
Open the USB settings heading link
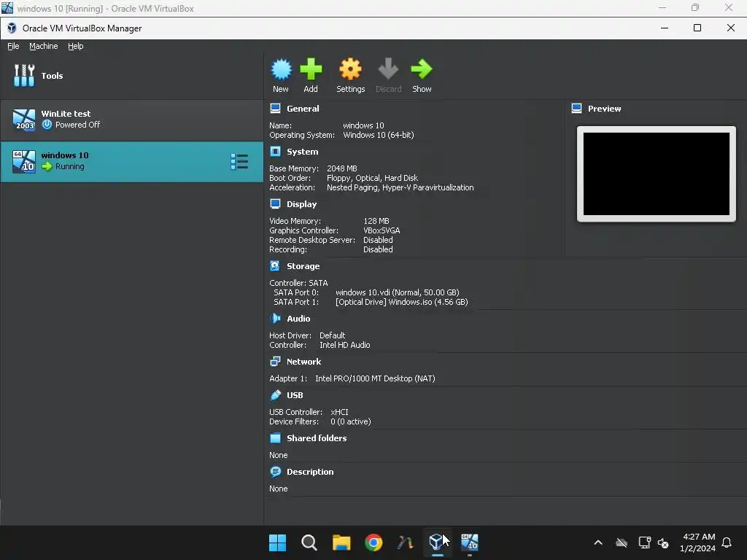tap(295, 395)
